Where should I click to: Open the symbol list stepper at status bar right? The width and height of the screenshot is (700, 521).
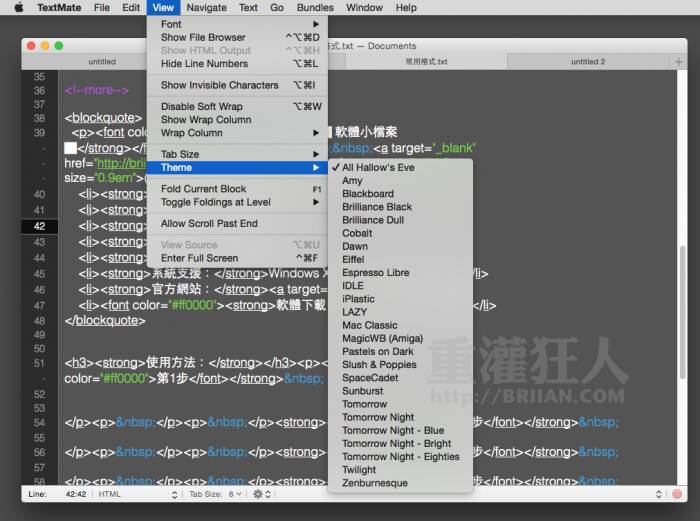click(658, 494)
